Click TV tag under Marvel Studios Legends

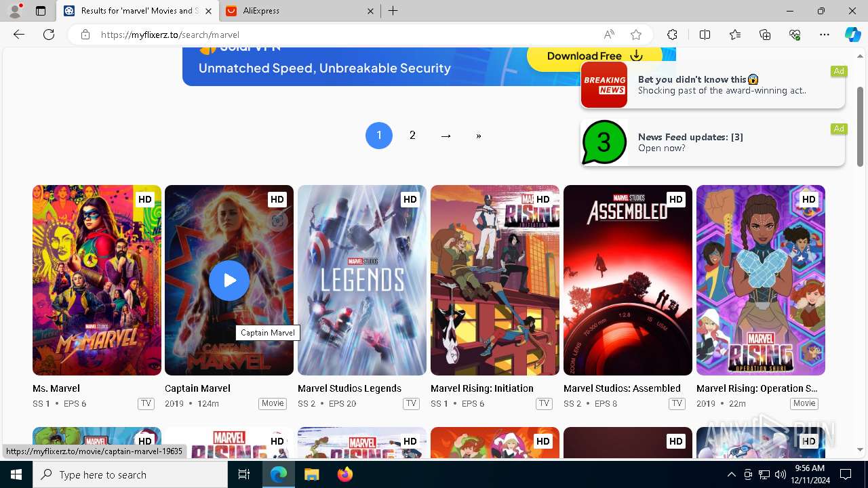(411, 403)
